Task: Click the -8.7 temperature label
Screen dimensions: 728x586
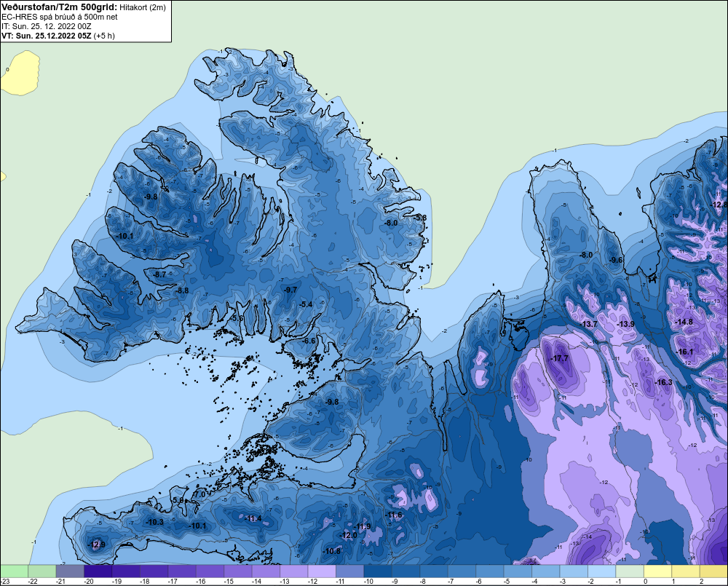Action: (x=159, y=275)
